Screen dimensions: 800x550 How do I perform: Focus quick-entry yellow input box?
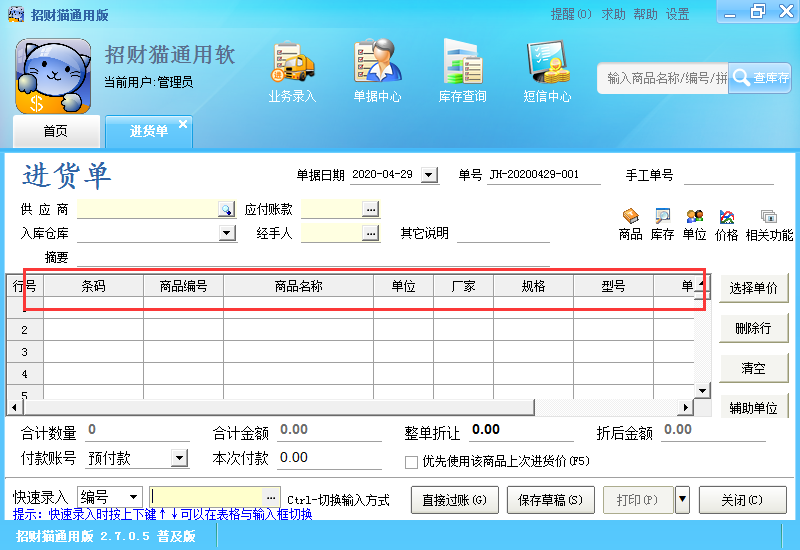[207, 497]
